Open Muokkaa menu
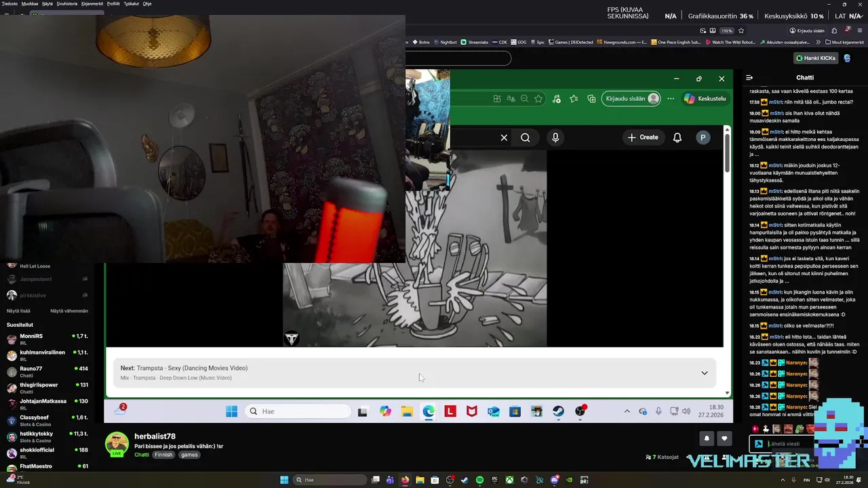 (30, 3)
